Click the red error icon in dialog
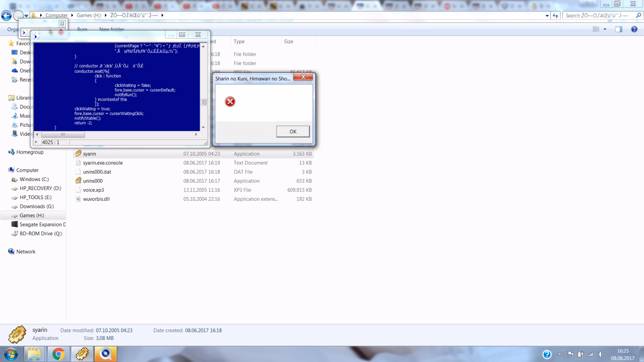Screen dimensions: 644x362 click(x=230, y=101)
